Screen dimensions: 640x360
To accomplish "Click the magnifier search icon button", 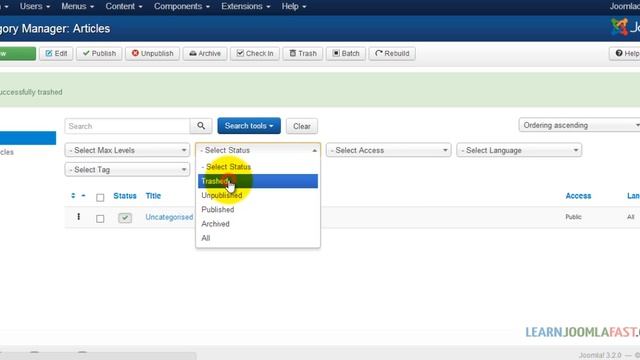I will (x=201, y=126).
